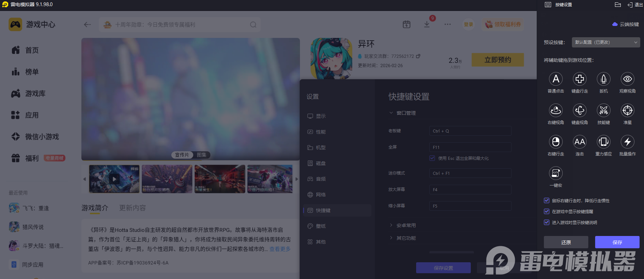Viewport: 644px width, 279px height.
Task: Toggle 在游戏中显示按键提醒 checkbox
Action: [547, 211]
